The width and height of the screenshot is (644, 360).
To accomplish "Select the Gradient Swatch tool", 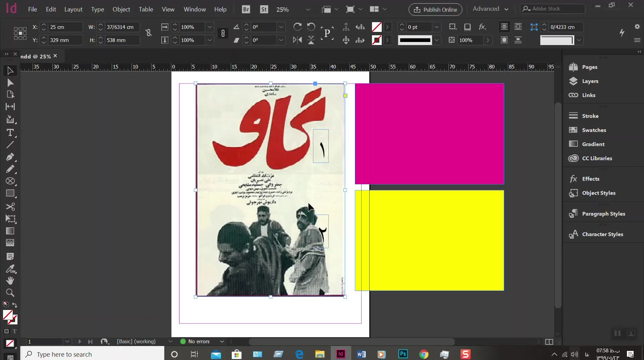I will 10,231.
